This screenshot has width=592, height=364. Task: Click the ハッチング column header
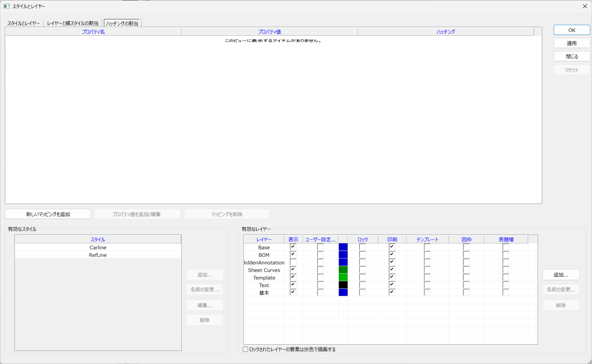pyautogui.click(x=445, y=32)
